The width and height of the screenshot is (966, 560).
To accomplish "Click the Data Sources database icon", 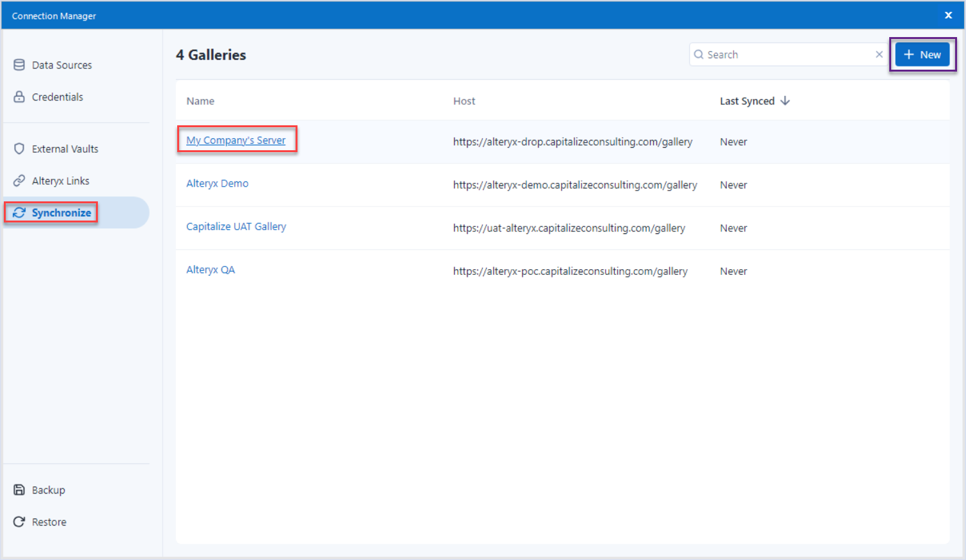I will pyautogui.click(x=19, y=65).
